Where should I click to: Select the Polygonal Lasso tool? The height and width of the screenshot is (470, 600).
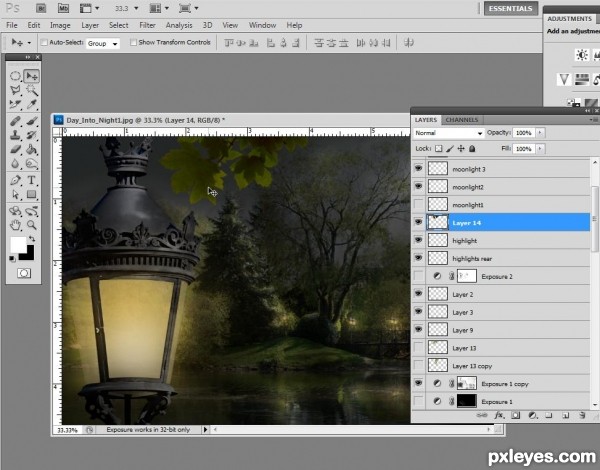(x=15, y=90)
